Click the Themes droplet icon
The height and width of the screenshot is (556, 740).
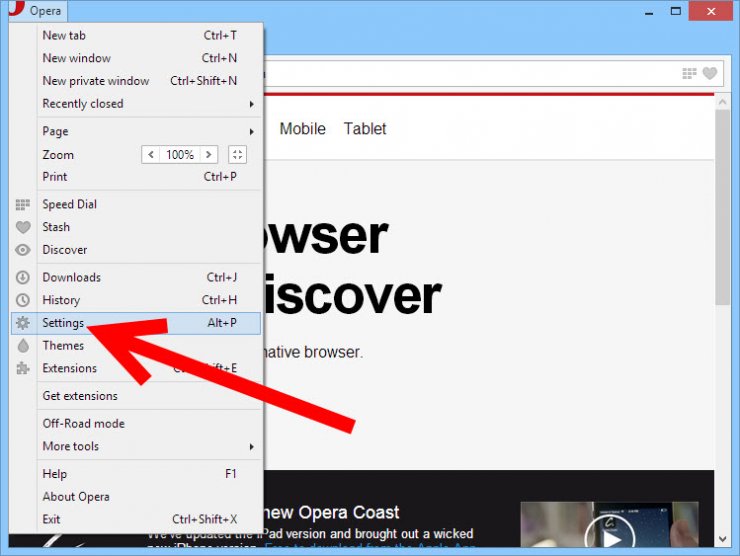(23, 345)
